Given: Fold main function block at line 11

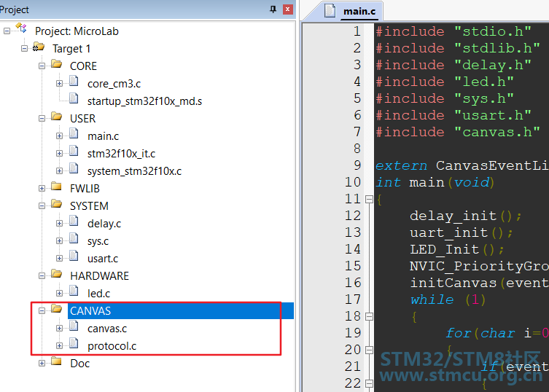Looking at the screenshot, I should (x=369, y=199).
